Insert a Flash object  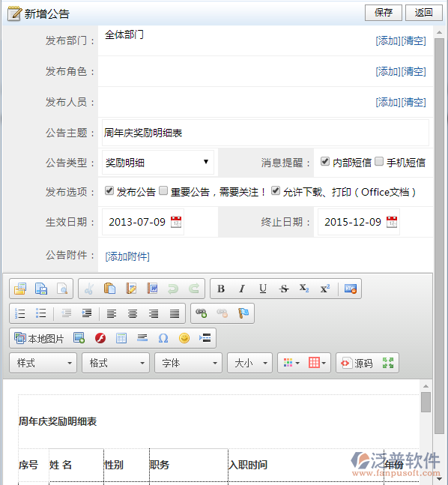pyautogui.click(x=100, y=338)
